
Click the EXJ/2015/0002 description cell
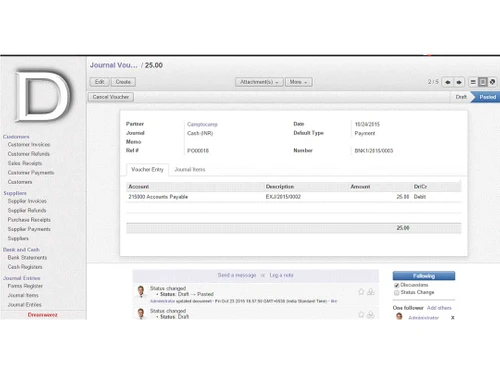tap(283, 197)
